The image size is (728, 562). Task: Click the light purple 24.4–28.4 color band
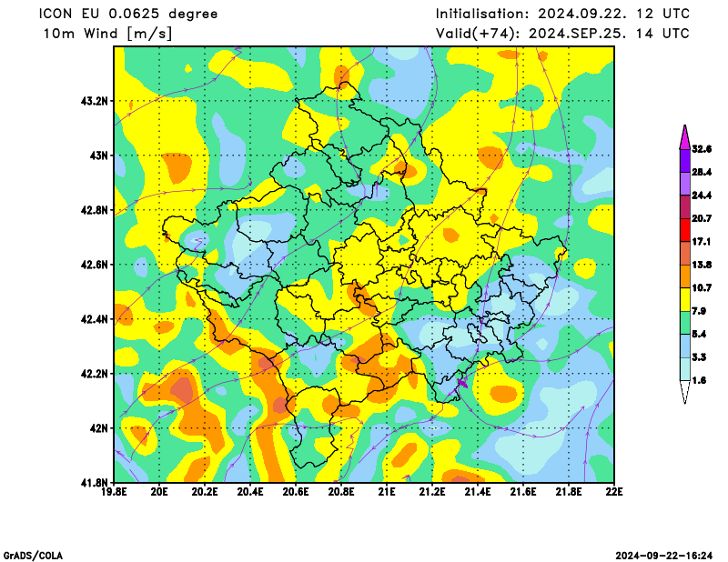click(x=685, y=185)
